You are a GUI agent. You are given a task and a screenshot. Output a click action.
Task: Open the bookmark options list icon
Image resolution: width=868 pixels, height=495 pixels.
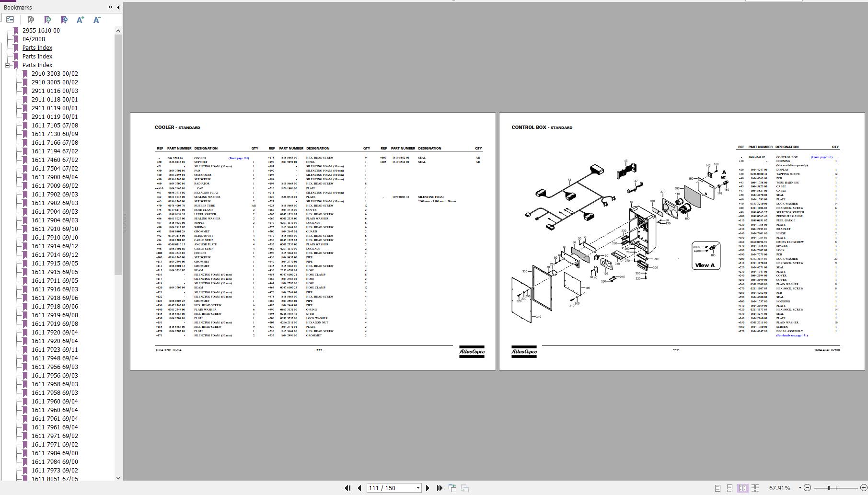coord(10,20)
